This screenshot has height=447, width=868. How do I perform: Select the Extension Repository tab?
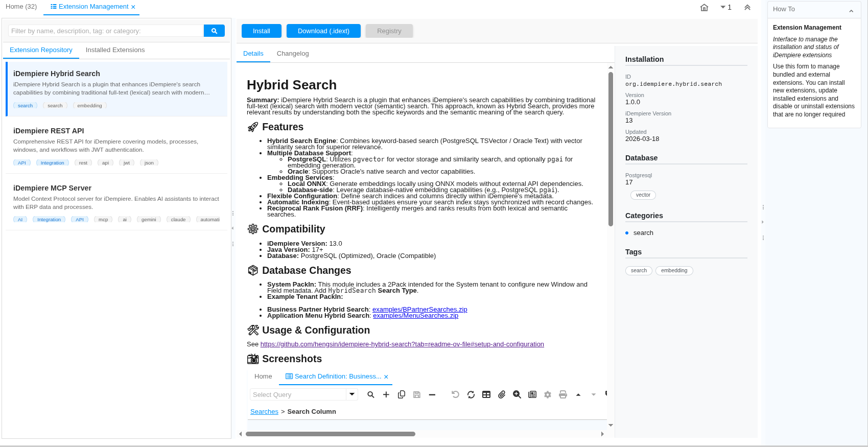(x=41, y=50)
